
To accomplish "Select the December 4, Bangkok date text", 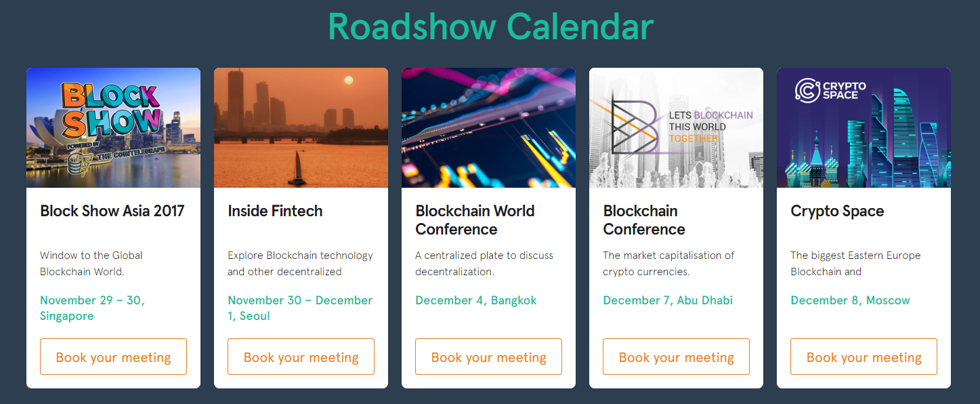I will coord(475,300).
